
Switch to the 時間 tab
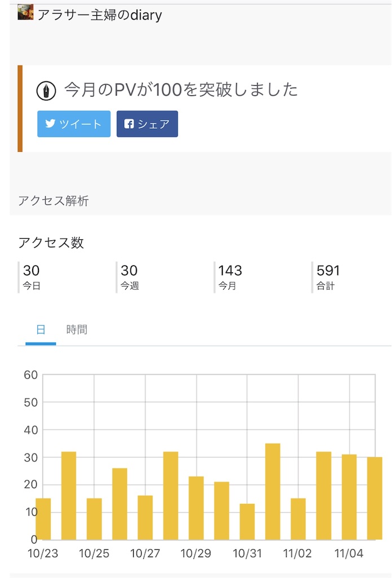(x=77, y=330)
